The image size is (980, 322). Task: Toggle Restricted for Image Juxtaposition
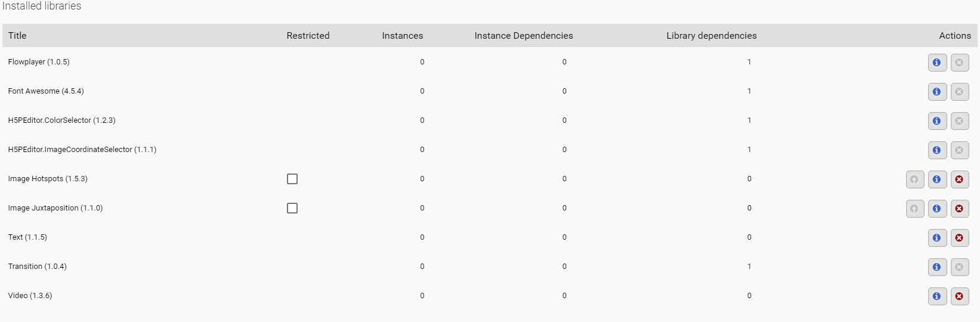point(292,208)
